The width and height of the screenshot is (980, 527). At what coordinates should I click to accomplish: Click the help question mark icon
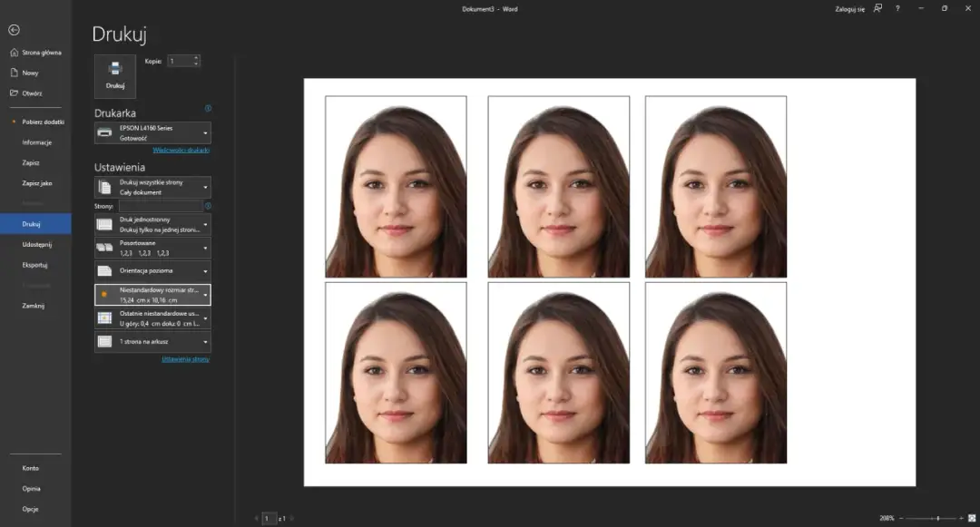coord(898,8)
